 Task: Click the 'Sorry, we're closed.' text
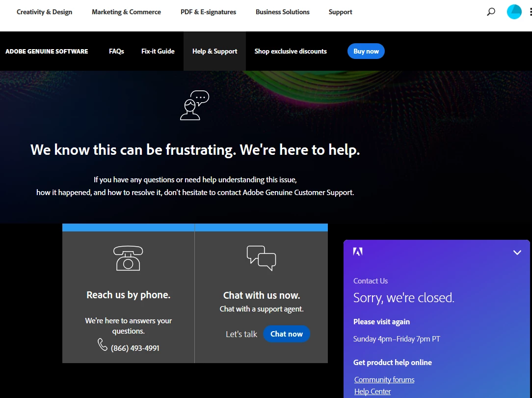[403, 298]
